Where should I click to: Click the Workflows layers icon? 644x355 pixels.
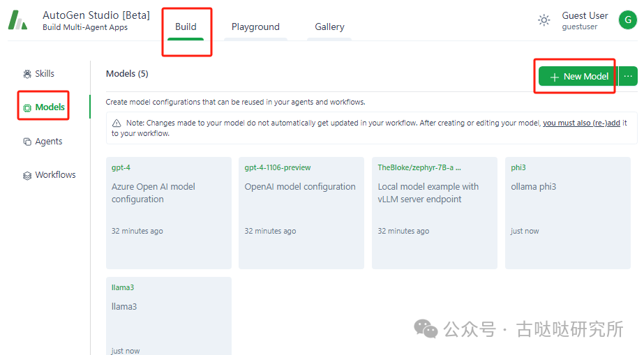point(27,176)
